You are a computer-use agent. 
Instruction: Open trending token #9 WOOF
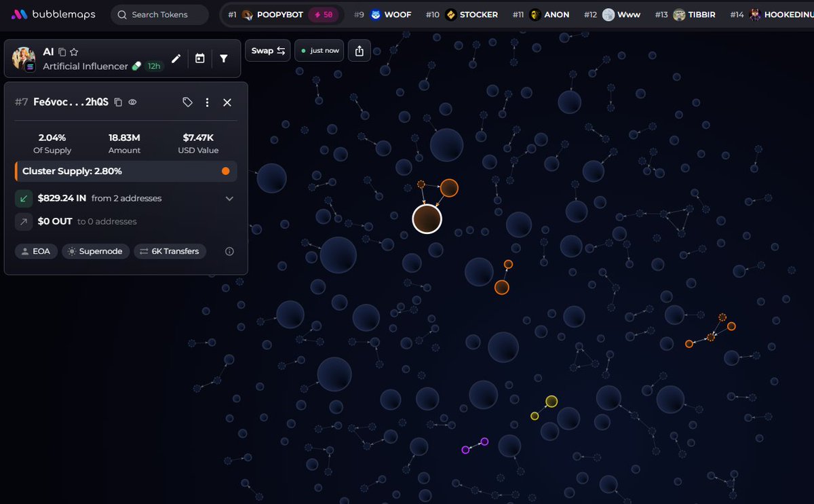pyautogui.click(x=383, y=14)
